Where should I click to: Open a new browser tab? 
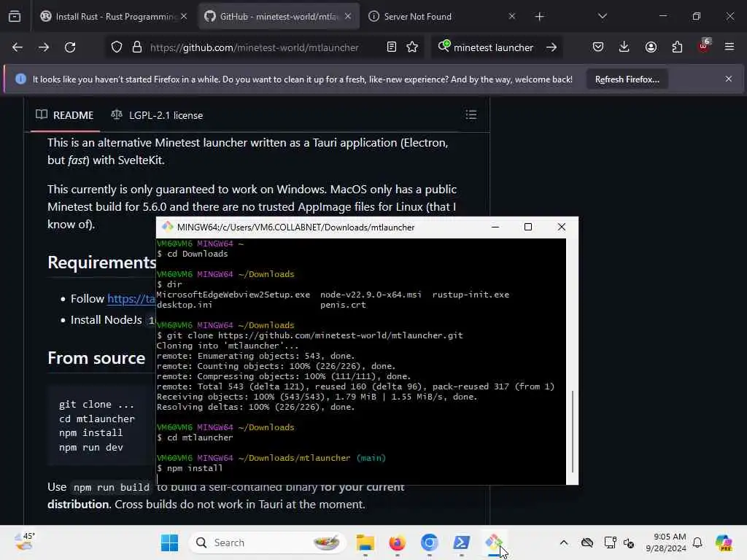coord(539,17)
